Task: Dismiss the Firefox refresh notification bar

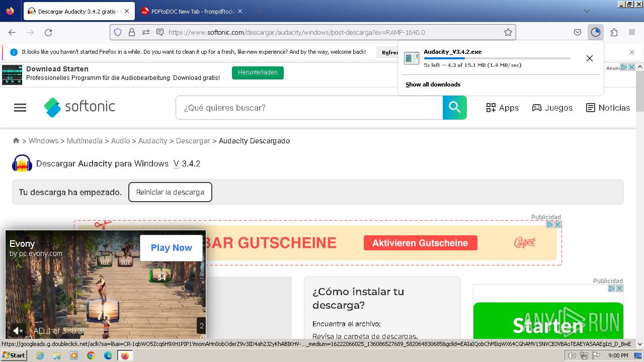Action: click(x=632, y=52)
